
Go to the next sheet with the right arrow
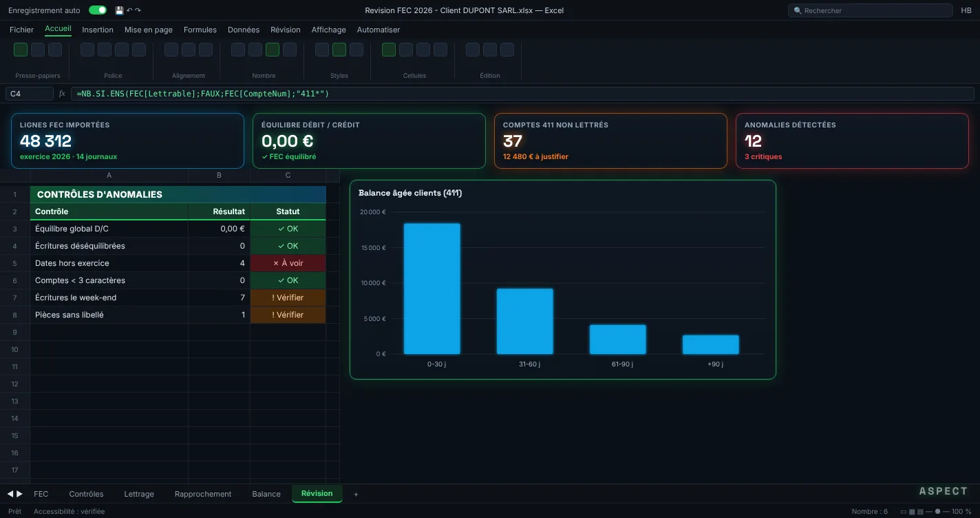coord(19,494)
